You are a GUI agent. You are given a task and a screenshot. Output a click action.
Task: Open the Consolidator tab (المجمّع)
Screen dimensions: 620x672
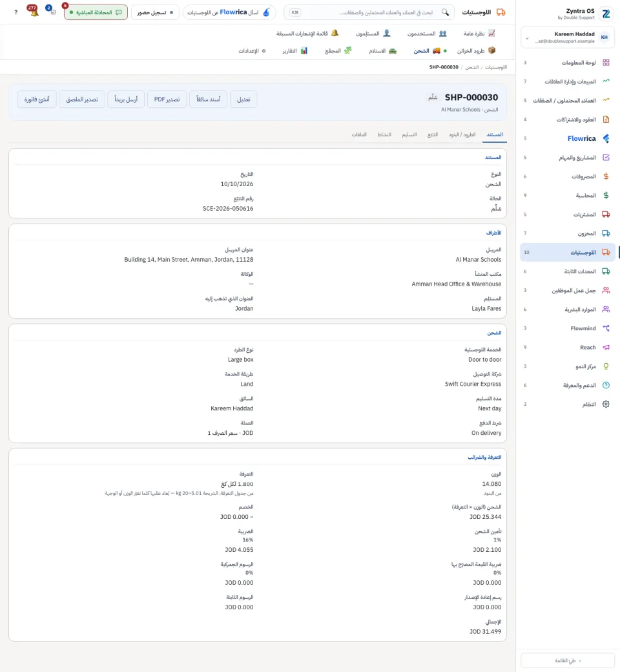tap(338, 50)
